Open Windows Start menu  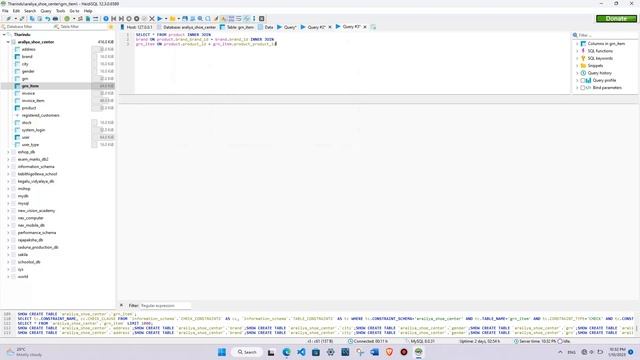click(x=222, y=352)
